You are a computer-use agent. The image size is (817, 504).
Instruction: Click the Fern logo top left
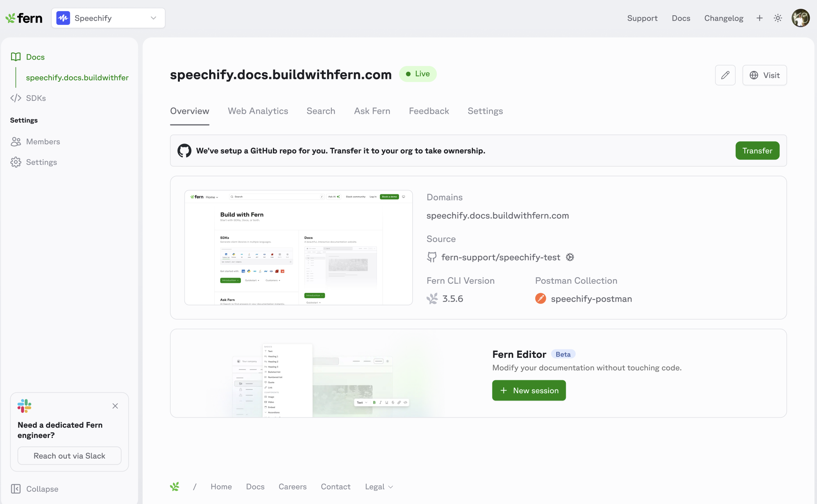point(24,18)
